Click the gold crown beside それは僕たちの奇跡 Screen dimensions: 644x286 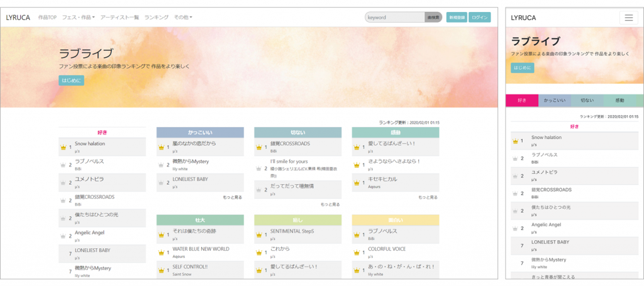coord(161,234)
